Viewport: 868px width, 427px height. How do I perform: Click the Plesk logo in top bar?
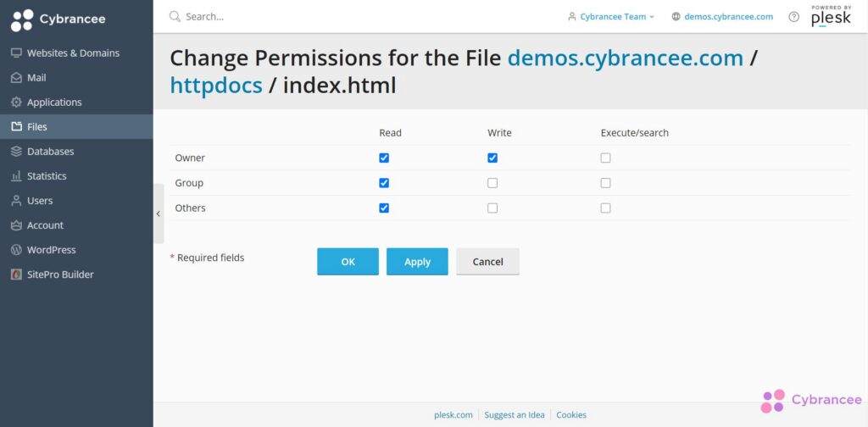pos(831,17)
